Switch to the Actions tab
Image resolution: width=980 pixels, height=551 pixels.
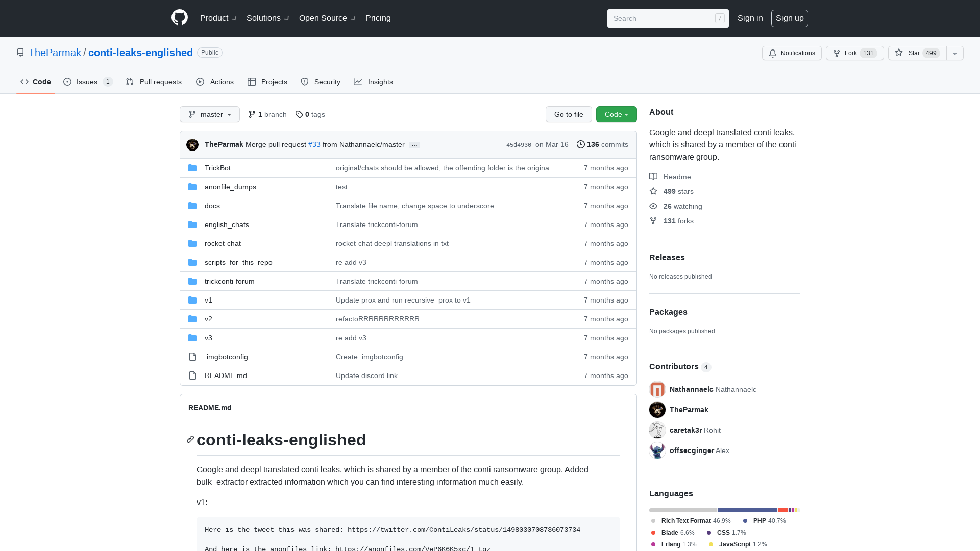pos(215,82)
